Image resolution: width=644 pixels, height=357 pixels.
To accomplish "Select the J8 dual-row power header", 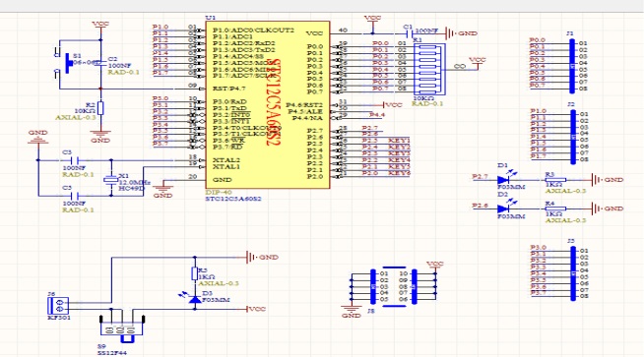I will click(x=394, y=287).
